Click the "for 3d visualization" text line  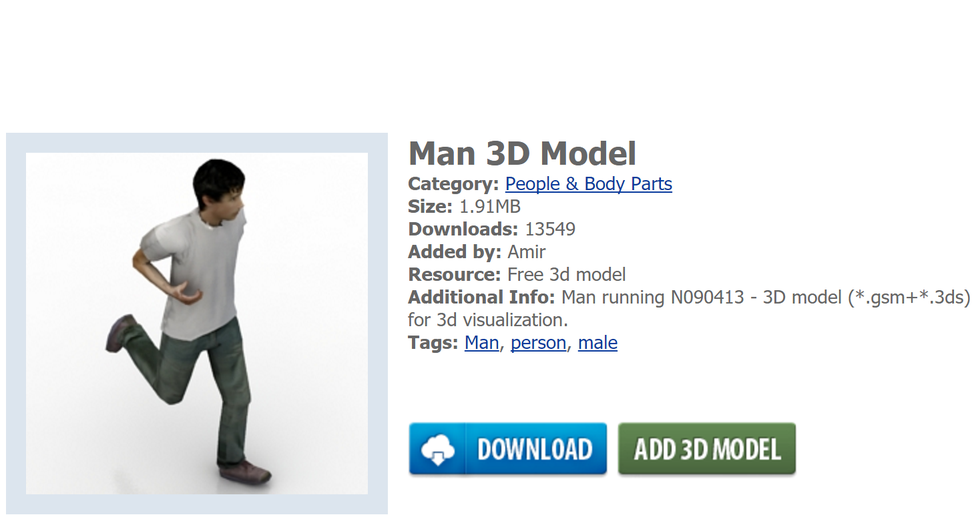(x=488, y=320)
